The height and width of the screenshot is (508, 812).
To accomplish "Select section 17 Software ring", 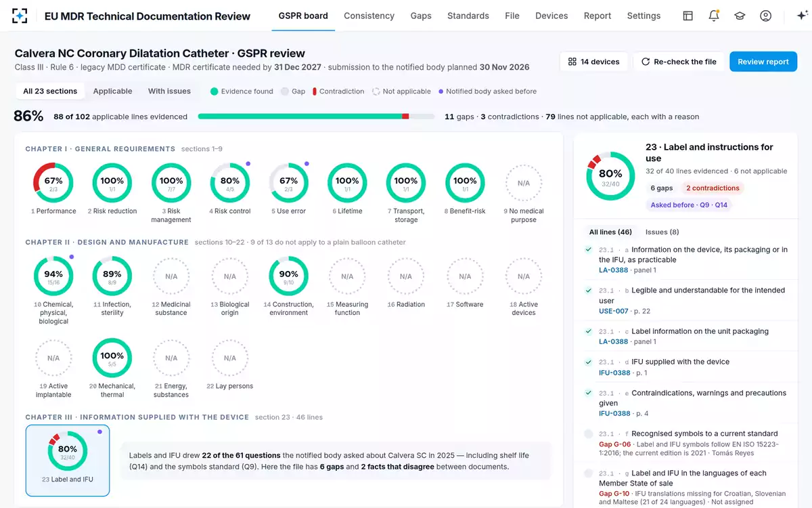I will (x=465, y=276).
